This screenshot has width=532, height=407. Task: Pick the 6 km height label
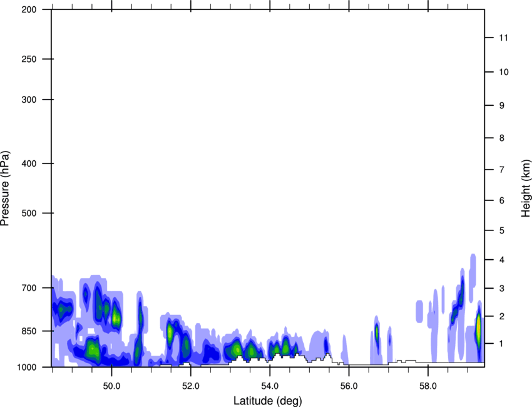tap(502, 200)
